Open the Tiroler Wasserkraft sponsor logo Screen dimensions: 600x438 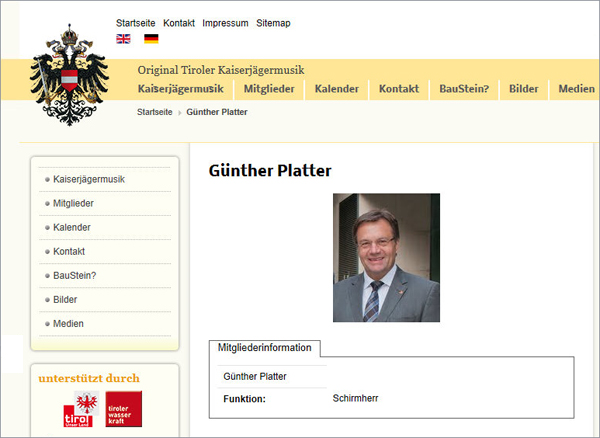pos(124,409)
